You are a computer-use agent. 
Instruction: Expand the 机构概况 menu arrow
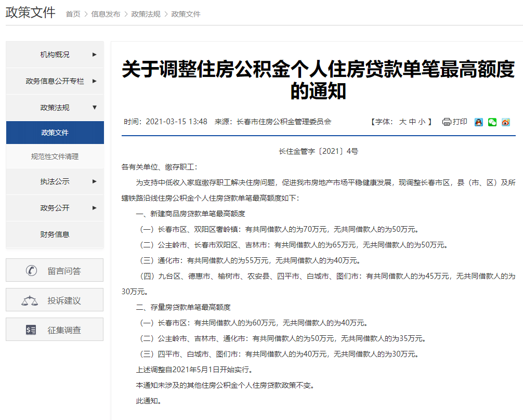click(95, 55)
